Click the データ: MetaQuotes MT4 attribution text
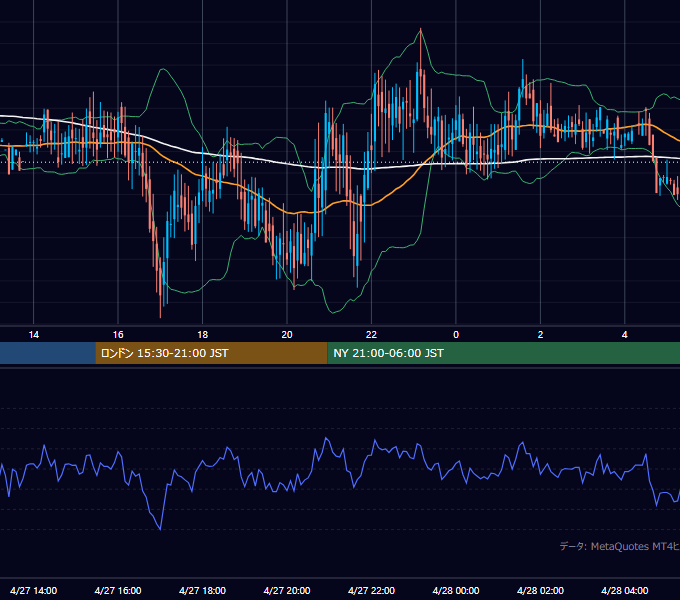680x600 pixels. pos(620,546)
